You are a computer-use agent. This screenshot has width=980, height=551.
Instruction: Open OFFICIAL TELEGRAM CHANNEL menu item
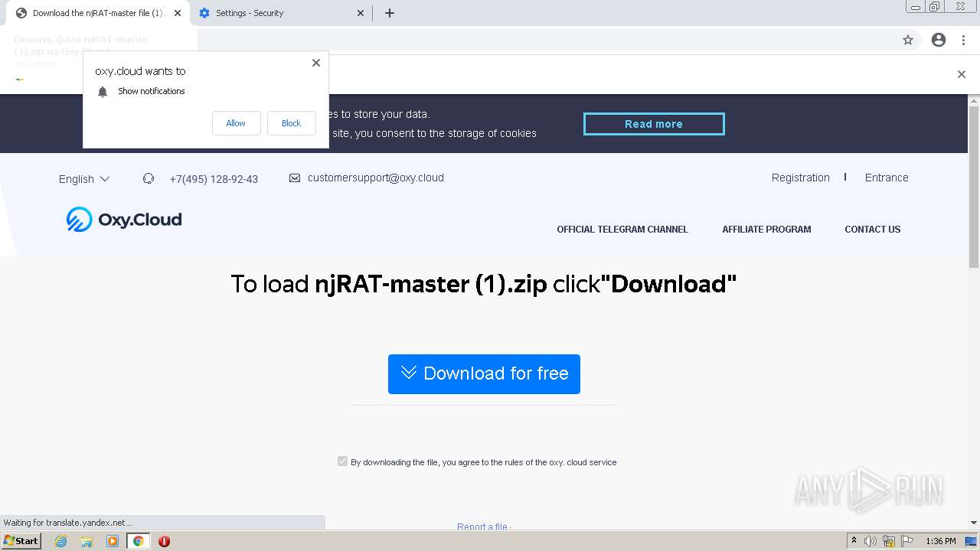pyautogui.click(x=622, y=230)
